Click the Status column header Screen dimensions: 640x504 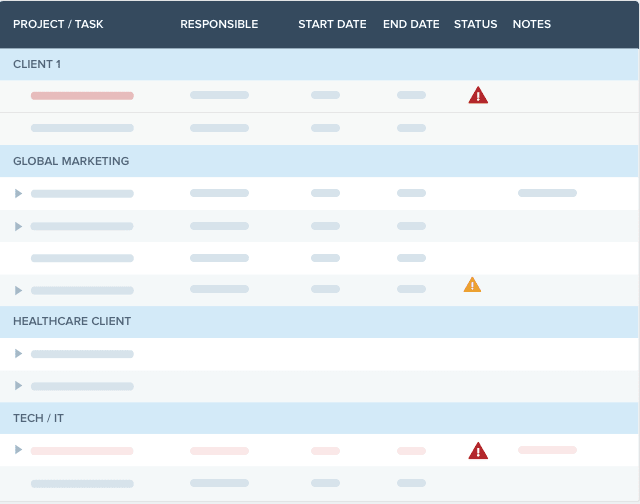(475, 24)
